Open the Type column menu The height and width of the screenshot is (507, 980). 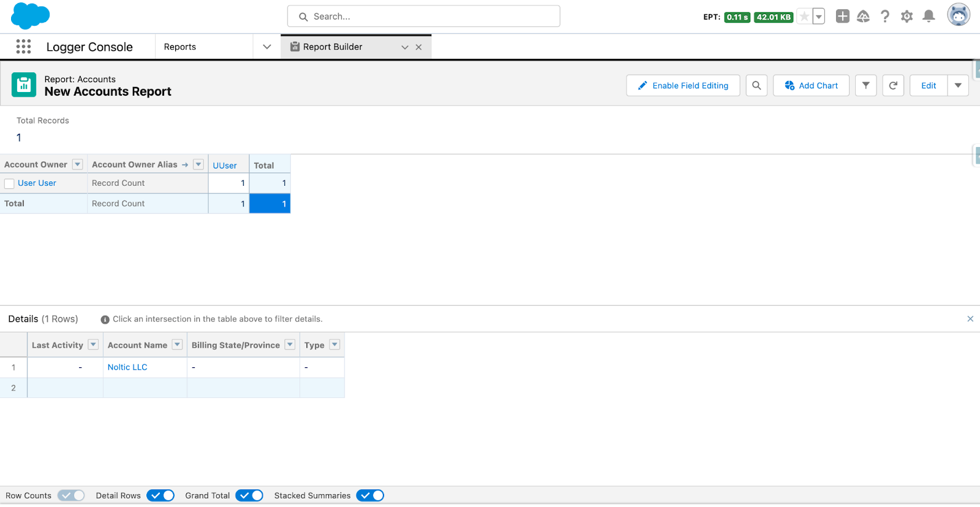click(335, 345)
